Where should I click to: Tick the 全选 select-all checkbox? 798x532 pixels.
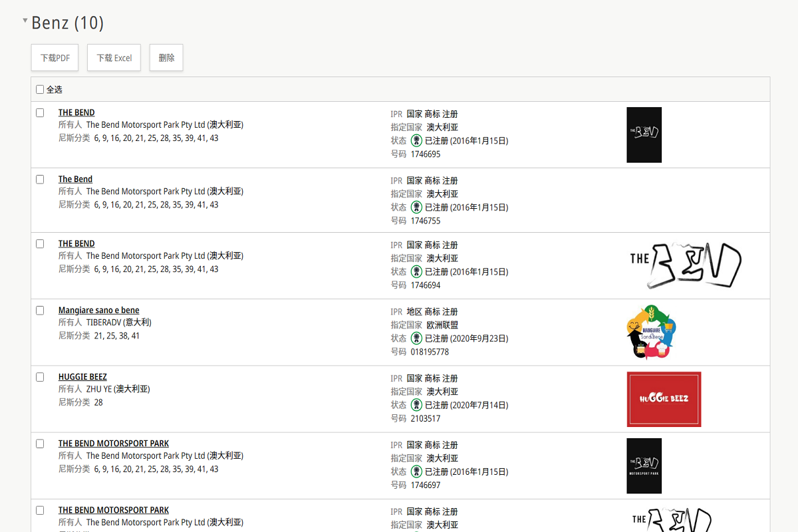tap(40, 89)
